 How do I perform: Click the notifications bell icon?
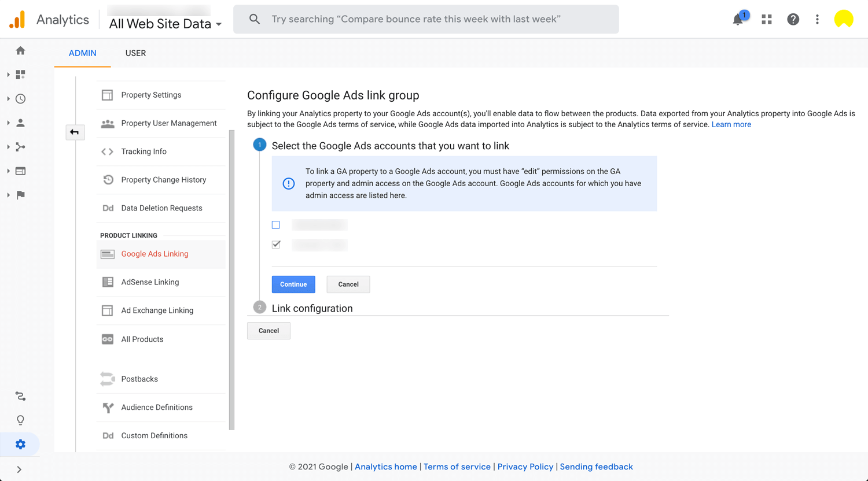coord(738,19)
